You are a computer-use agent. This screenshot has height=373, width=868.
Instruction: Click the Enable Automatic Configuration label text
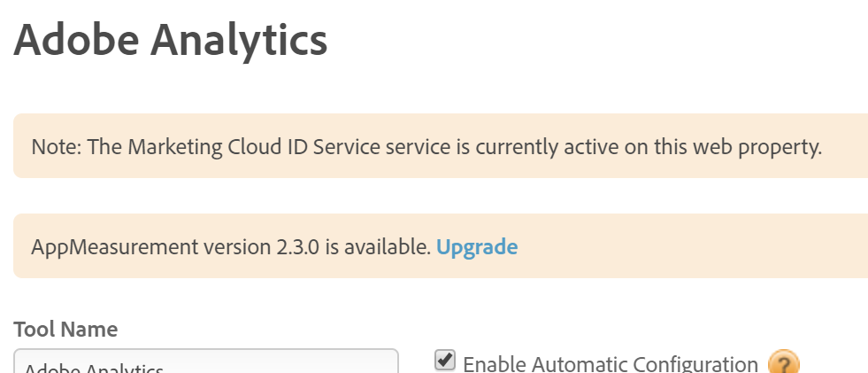[x=611, y=364]
